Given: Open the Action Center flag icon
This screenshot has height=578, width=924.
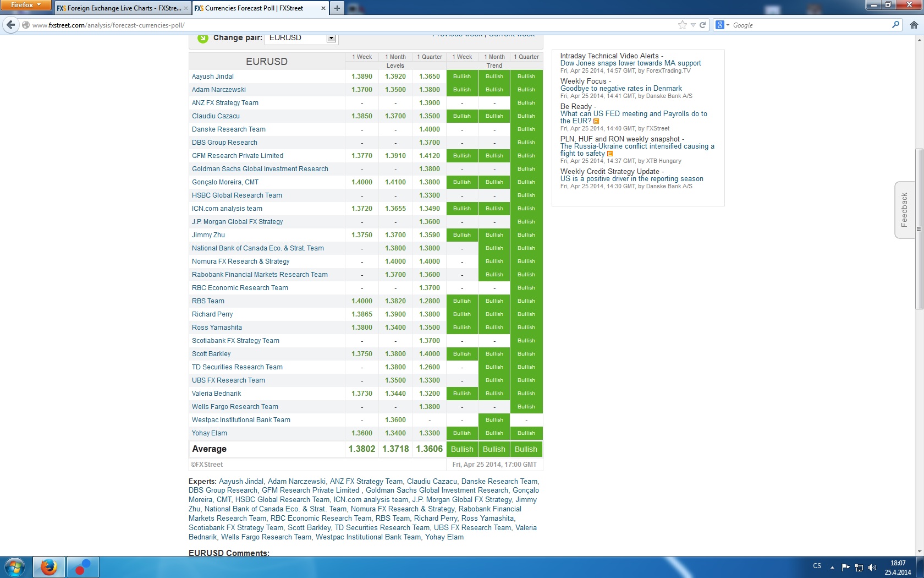Looking at the screenshot, I should [846, 567].
